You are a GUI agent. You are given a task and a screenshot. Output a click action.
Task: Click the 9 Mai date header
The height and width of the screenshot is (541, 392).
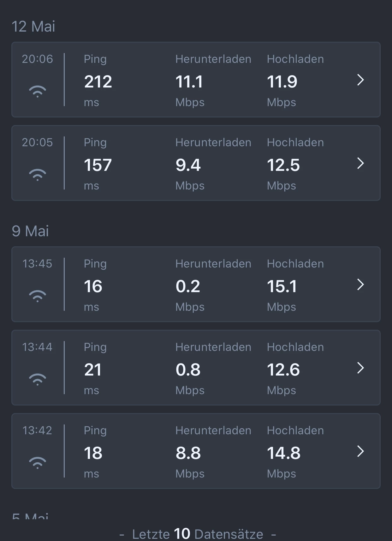30,231
